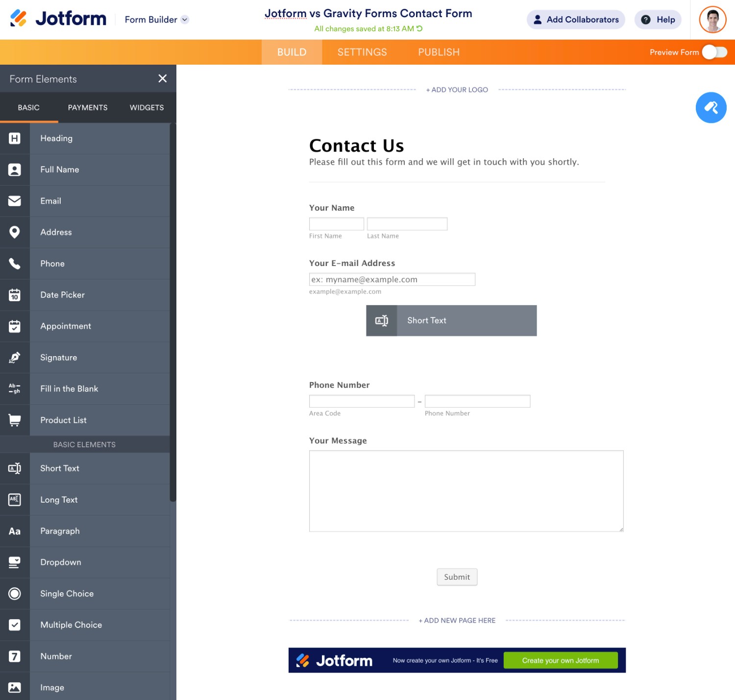Click the form subheading about getting in touch

tap(444, 162)
